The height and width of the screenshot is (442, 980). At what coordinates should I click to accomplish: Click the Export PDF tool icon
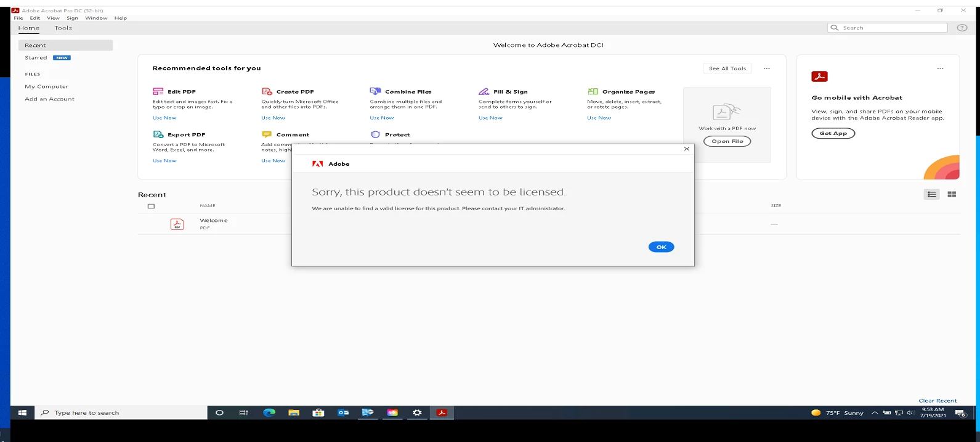(x=158, y=134)
